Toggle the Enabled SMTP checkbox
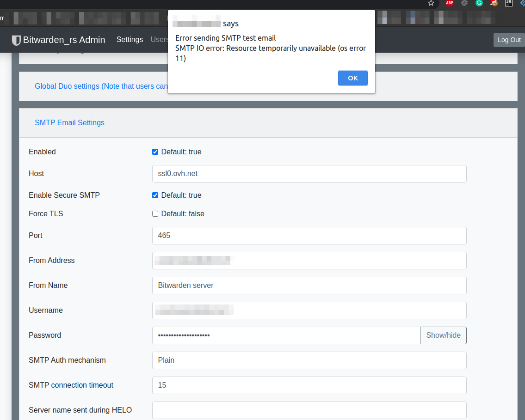Image resolution: width=525 pixels, height=420 pixels. point(155,152)
